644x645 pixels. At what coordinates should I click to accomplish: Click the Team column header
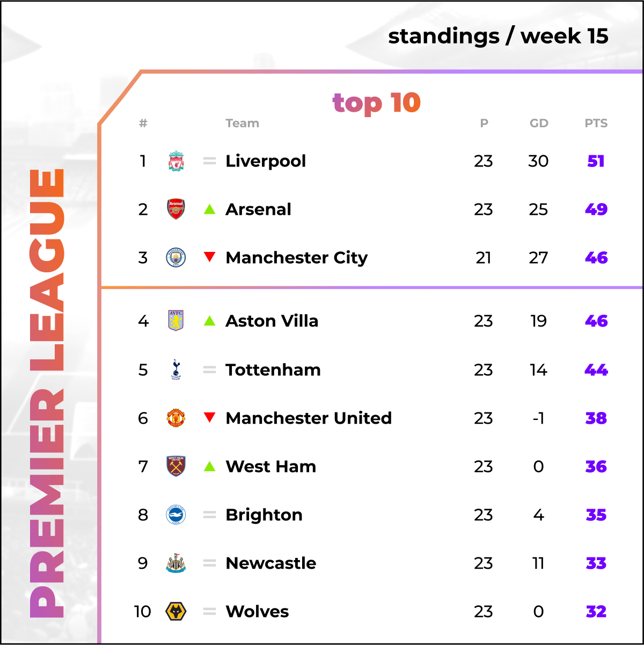click(x=243, y=124)
